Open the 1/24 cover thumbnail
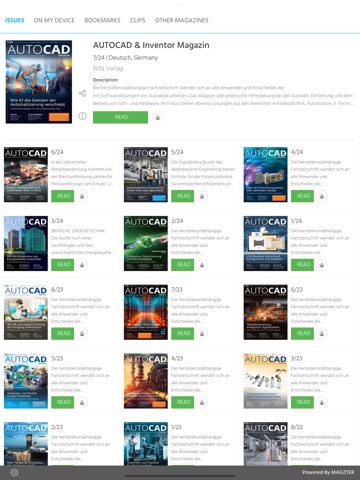This screenshot has width=360, height=480. (x=265, y=243)
